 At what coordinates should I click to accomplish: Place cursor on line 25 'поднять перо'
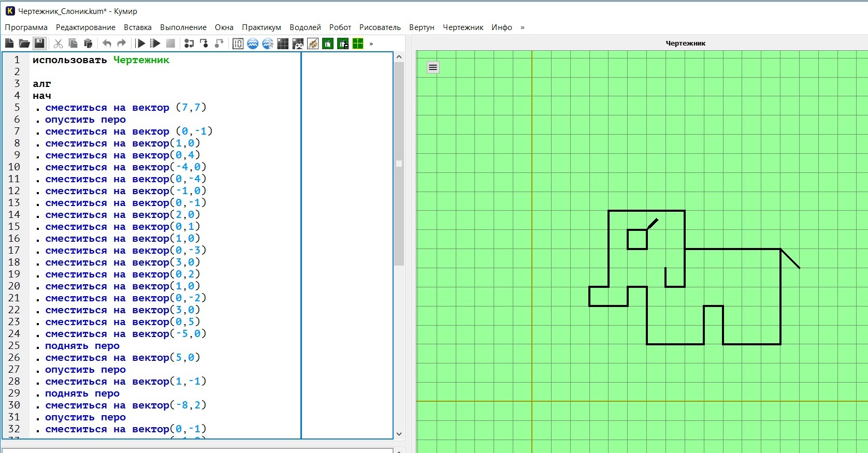coord(82,346)
